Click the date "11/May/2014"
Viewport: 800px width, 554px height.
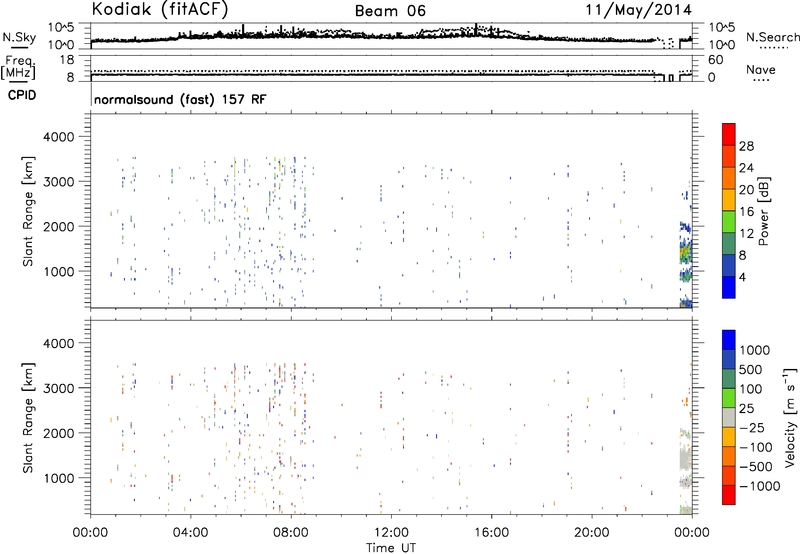(638, 10)
